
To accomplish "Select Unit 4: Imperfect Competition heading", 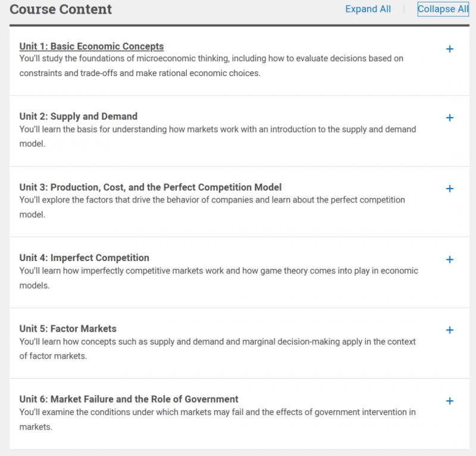I will point(84,258).
